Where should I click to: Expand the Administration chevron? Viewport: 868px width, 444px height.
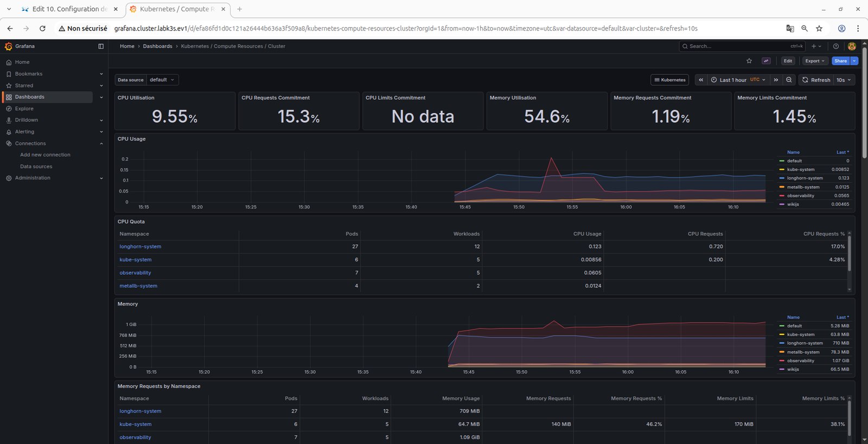[x=101, y=178]
